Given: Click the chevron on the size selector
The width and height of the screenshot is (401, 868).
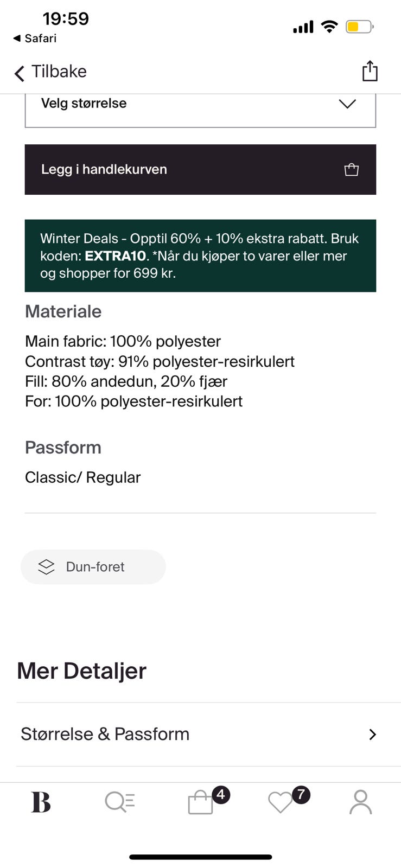Looking at the screenshot, I should click(347, 104).
